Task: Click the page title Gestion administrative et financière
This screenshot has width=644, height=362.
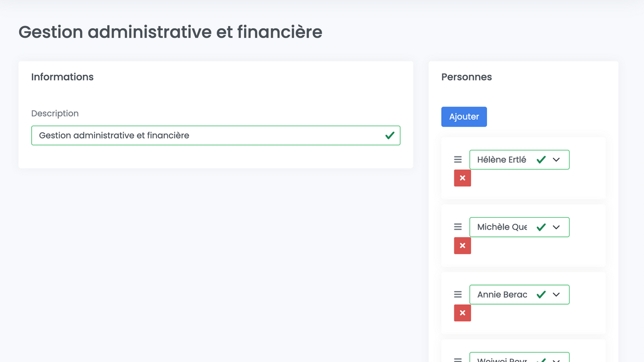Action: tap(170, 32)
